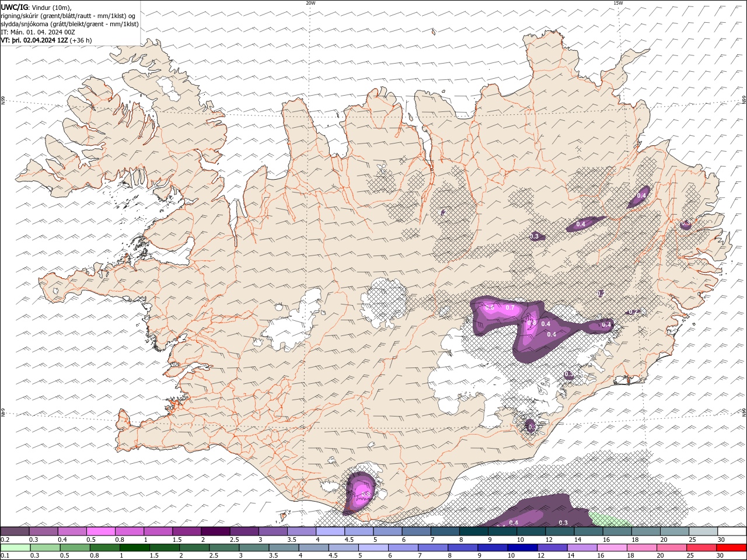The image size is (747, 560).
Task: Click the '1.5' label in upper legend
Action: [176, 540]
